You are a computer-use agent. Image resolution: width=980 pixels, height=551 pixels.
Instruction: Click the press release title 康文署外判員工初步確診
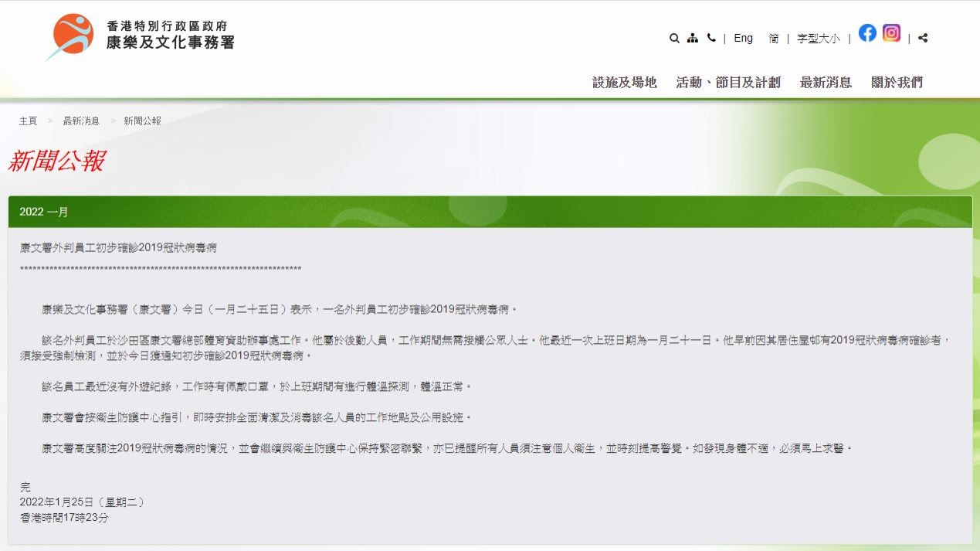(x=118, y=248)
